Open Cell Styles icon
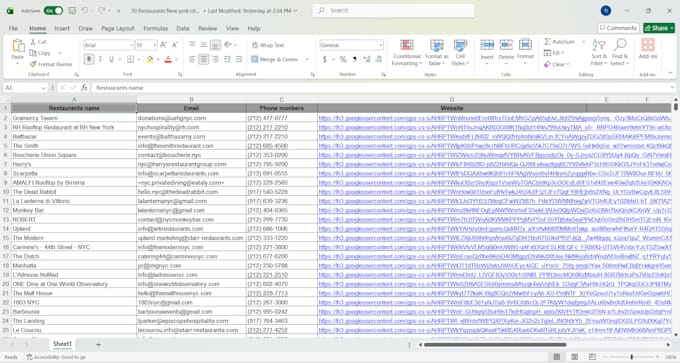The width and height of the screenshot is (680, 363). [460, 46]
